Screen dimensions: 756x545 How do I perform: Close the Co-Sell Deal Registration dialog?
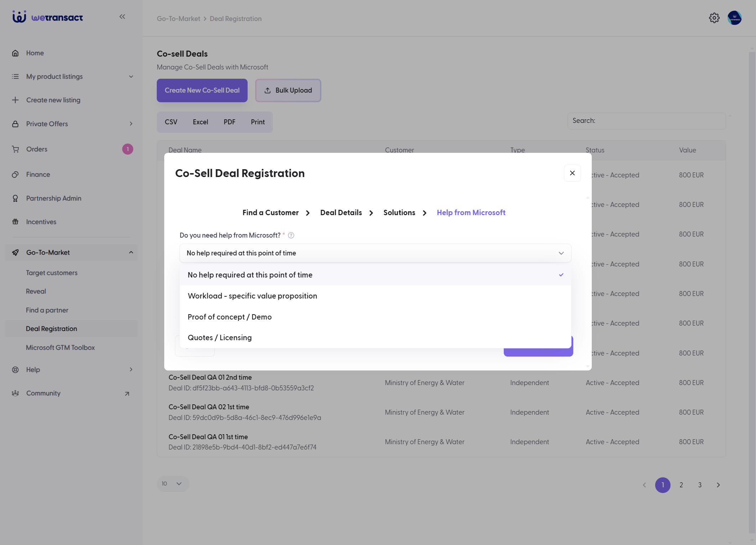click(x=573, y=173)
